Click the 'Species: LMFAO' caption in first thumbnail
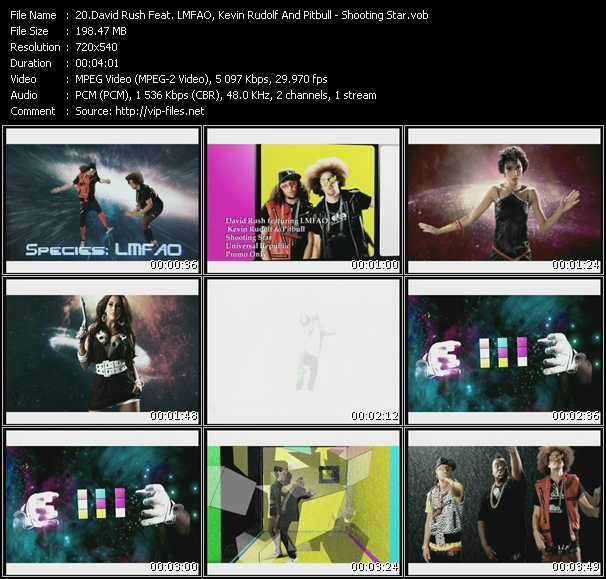The height and width of the screenshot is (579, 606). click(104, 250)
